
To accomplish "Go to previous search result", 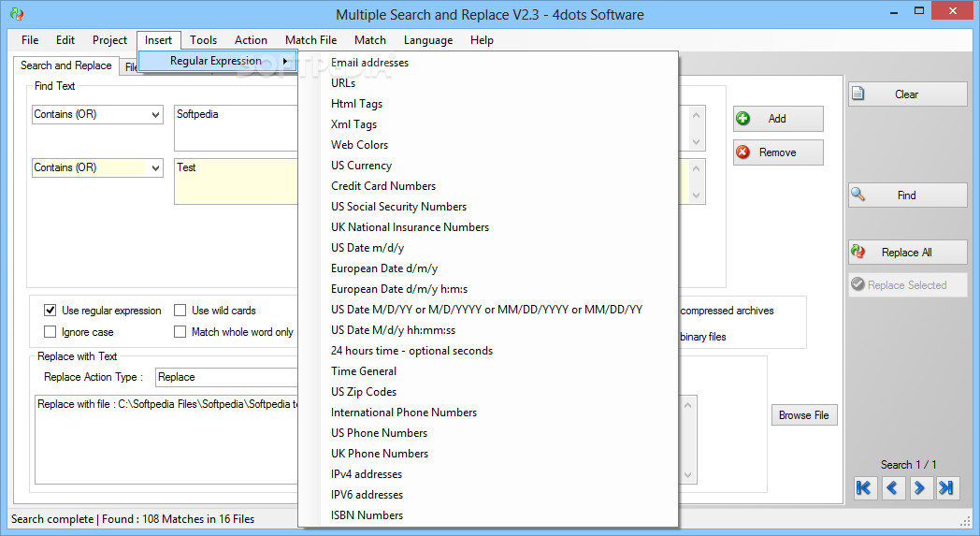I will click(892, 488).
